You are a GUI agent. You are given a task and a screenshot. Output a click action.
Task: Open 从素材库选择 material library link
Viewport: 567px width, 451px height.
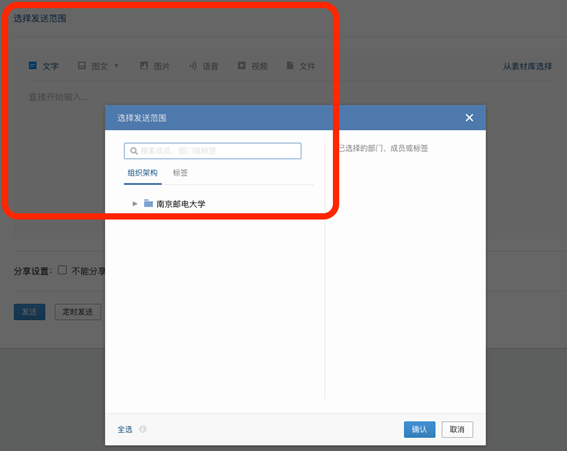point(527,66)
